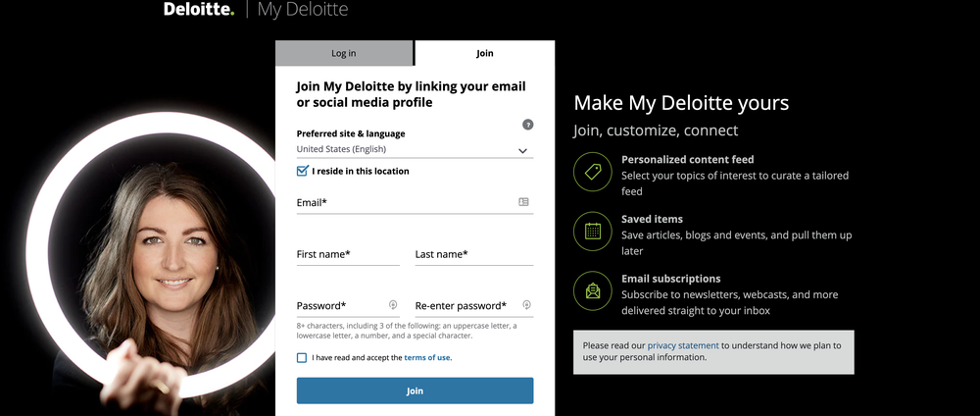Click the Email subscriptions envelope icon
Image resolution: width=980 pixels, height=416 pixels.
tap(592, 291)
